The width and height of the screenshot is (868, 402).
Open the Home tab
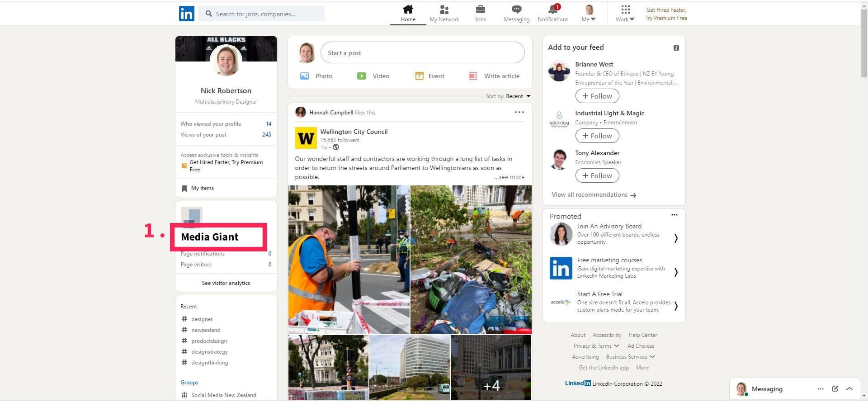[408, 14]
